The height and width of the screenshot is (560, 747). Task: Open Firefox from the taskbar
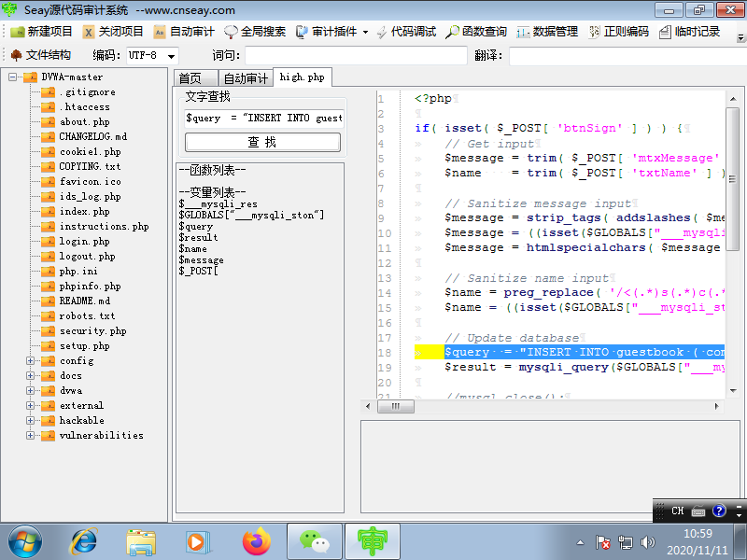click(257, 541)
